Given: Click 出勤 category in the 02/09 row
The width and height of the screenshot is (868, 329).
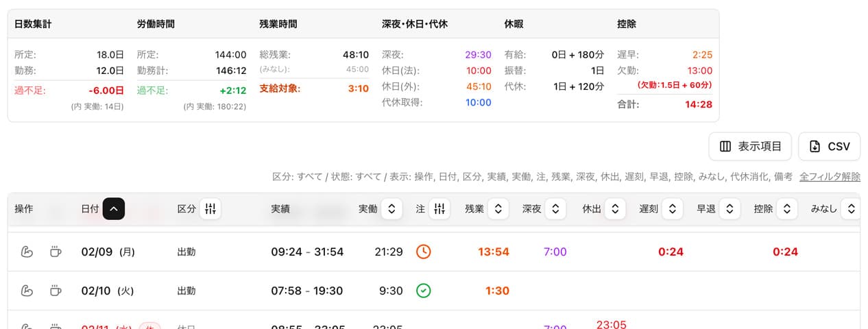Looking at the screenshot, I should tap(186, 252).
